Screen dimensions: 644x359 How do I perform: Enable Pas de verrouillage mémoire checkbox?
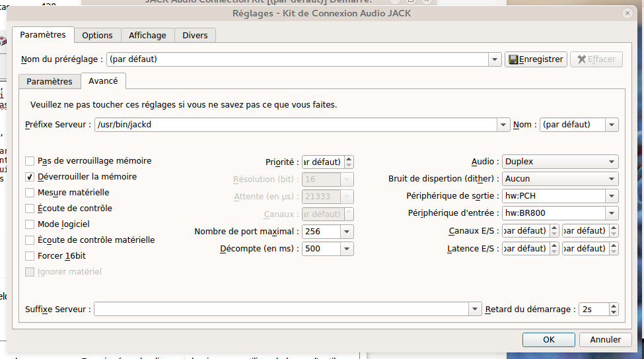(x=30, y=161)
